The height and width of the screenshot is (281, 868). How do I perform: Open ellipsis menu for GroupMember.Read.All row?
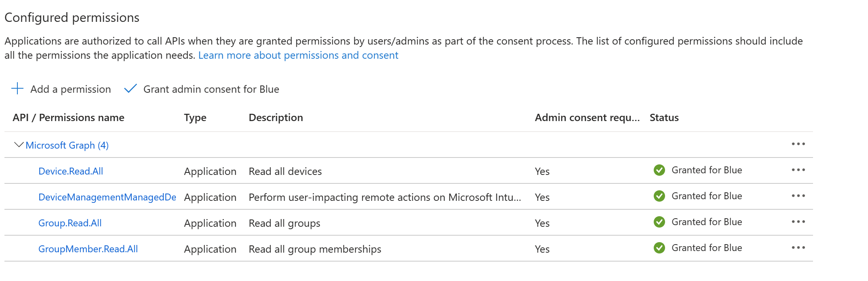pyautogui.click(x=798, y=248)
